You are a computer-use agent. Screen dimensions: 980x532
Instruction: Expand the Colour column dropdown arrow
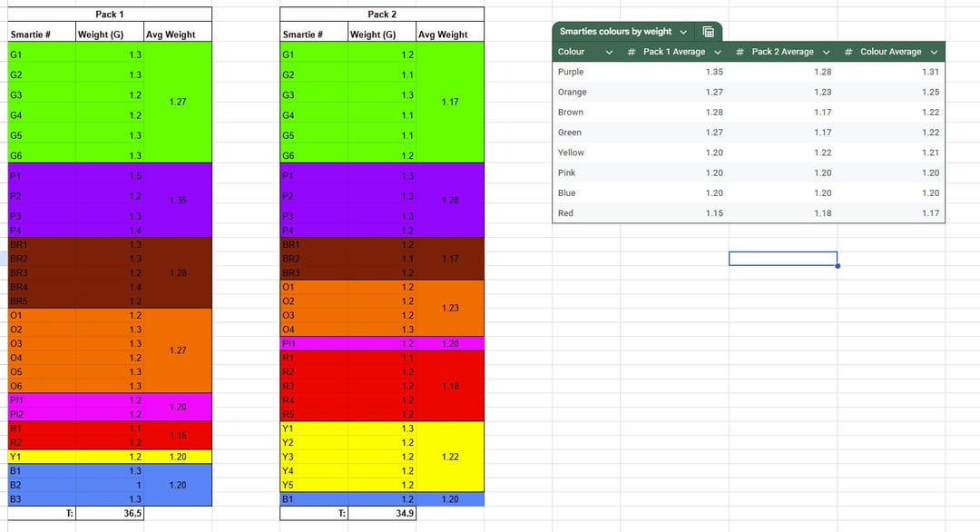pyautogui.click(x=609, y=52)
